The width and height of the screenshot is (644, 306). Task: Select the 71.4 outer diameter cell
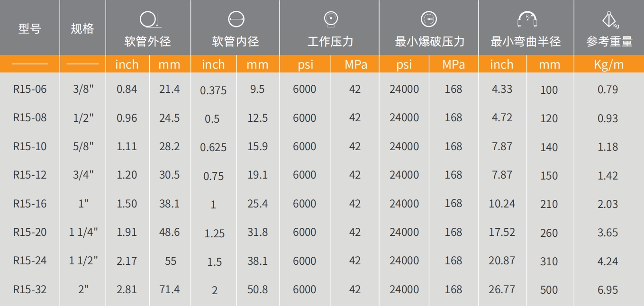[x=170, y=289]
